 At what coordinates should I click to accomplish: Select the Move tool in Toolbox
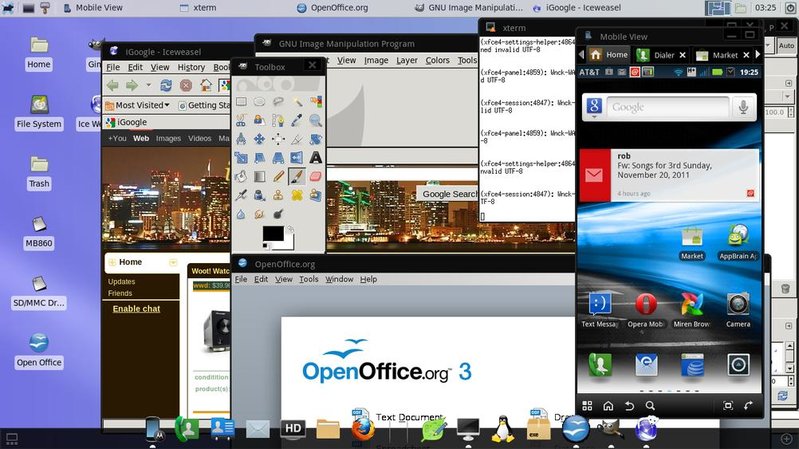[259, 139]
